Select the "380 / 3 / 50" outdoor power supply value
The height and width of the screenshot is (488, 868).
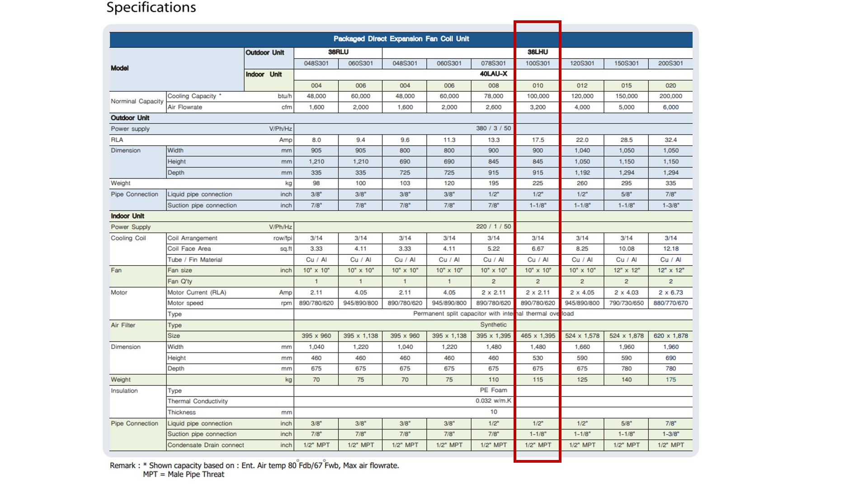(x=493, y=128)
